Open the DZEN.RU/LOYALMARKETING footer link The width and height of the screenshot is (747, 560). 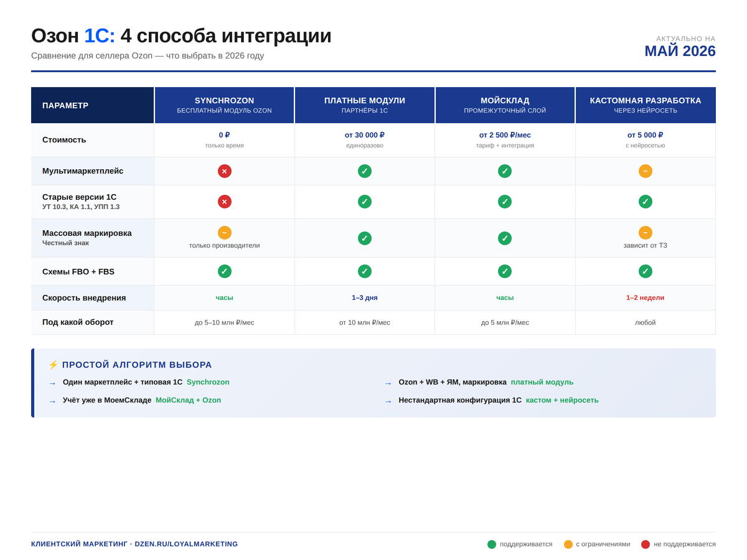[186, 544]
